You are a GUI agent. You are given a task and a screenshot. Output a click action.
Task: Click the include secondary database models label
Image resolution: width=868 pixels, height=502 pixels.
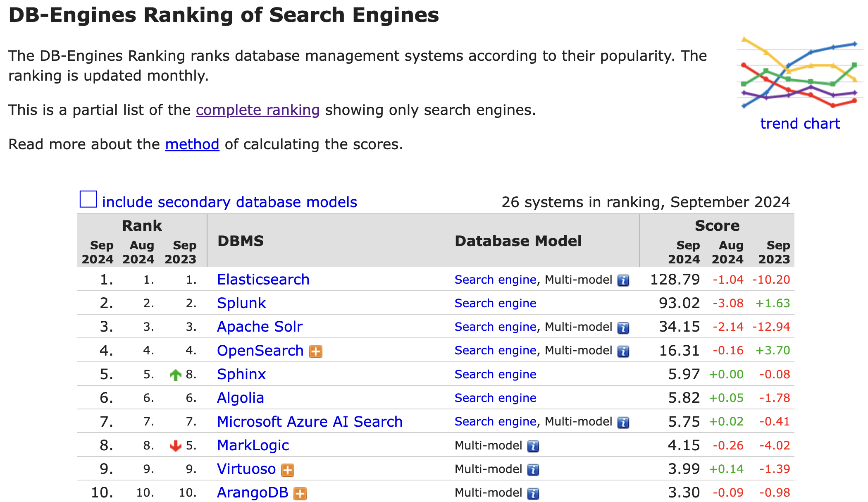coord(229,202)
